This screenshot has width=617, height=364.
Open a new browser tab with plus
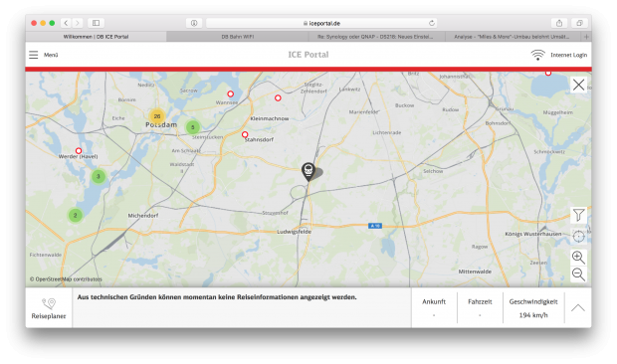[x=586, y=37]
